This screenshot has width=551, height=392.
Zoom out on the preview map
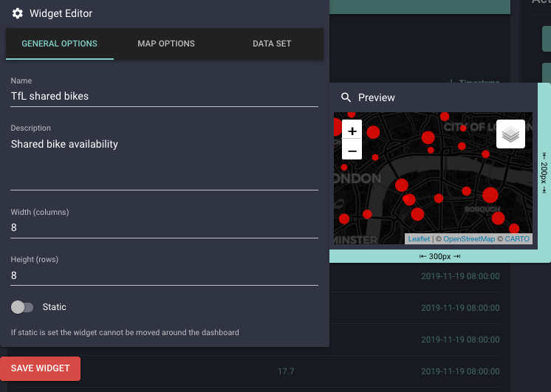point(352,151)
